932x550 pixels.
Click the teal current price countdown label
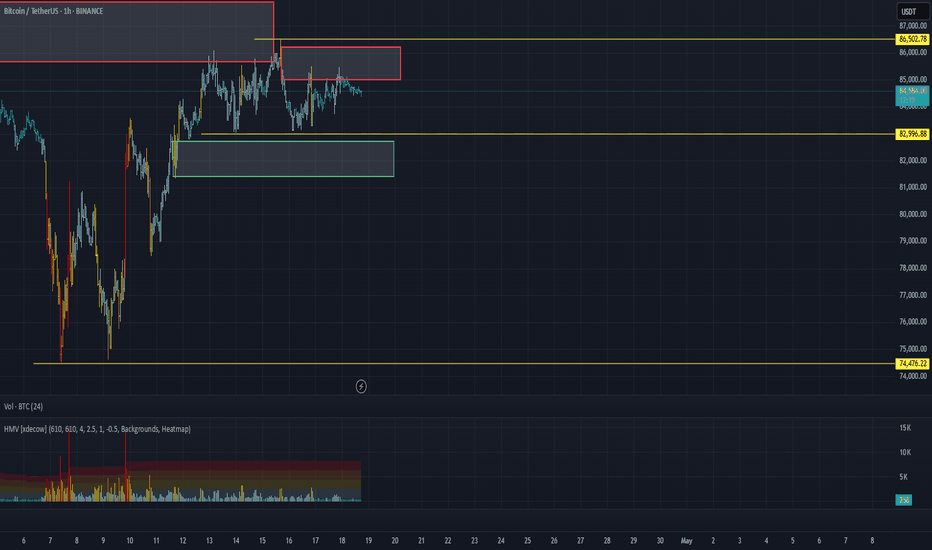[912, 96]
